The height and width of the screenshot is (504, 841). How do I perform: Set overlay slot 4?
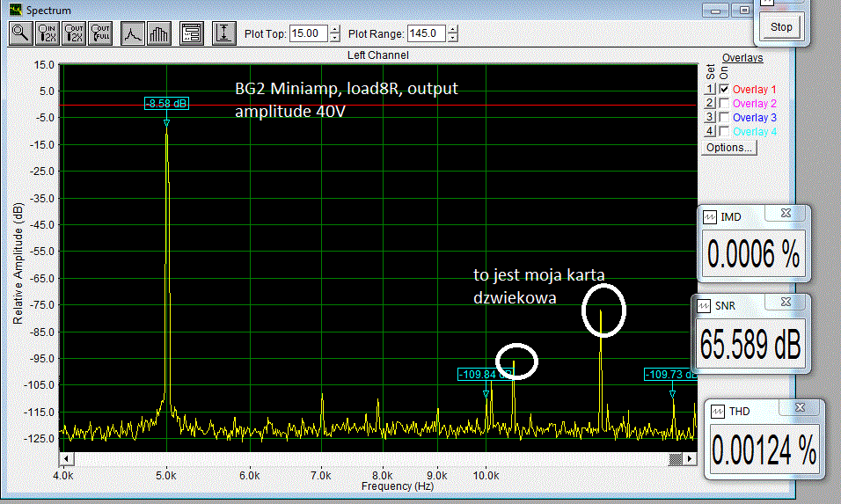click(x=710, y=131)
